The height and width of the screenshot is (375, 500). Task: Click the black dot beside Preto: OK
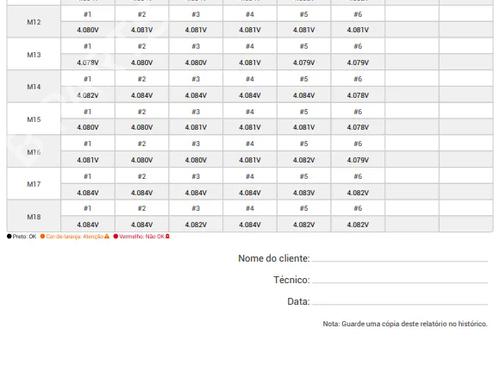coord(9,236)
